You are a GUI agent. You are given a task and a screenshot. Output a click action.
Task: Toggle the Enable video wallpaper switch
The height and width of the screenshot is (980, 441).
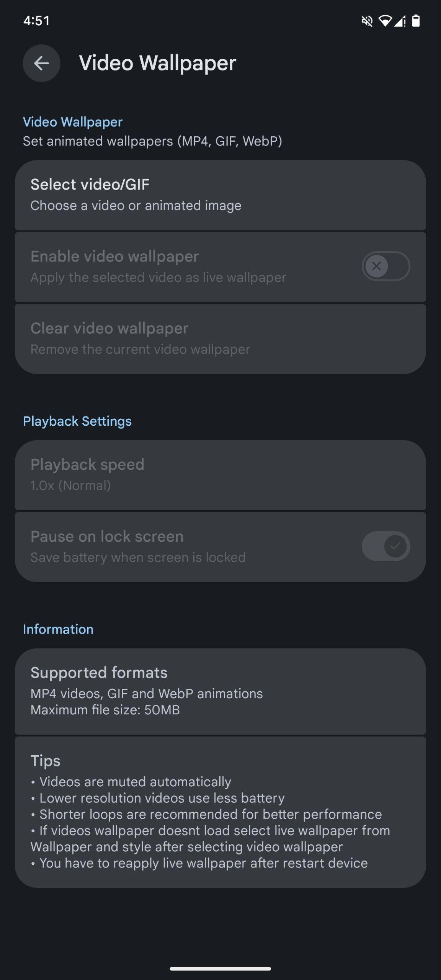[385, 266]
